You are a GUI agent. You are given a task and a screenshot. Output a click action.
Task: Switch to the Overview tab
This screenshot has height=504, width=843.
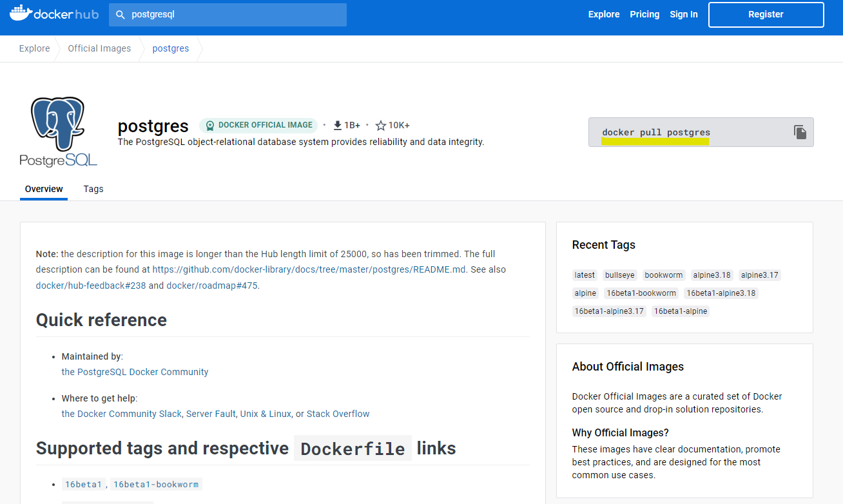(44, 189)
